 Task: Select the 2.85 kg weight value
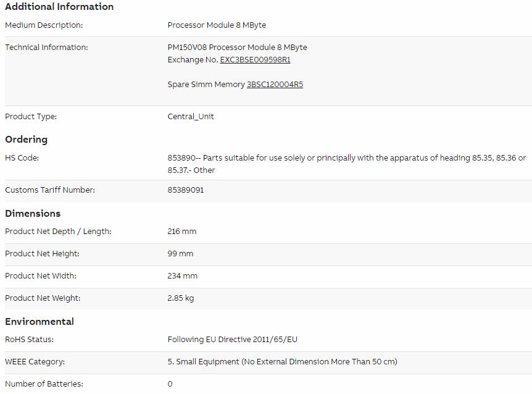(x=180, y=298)
